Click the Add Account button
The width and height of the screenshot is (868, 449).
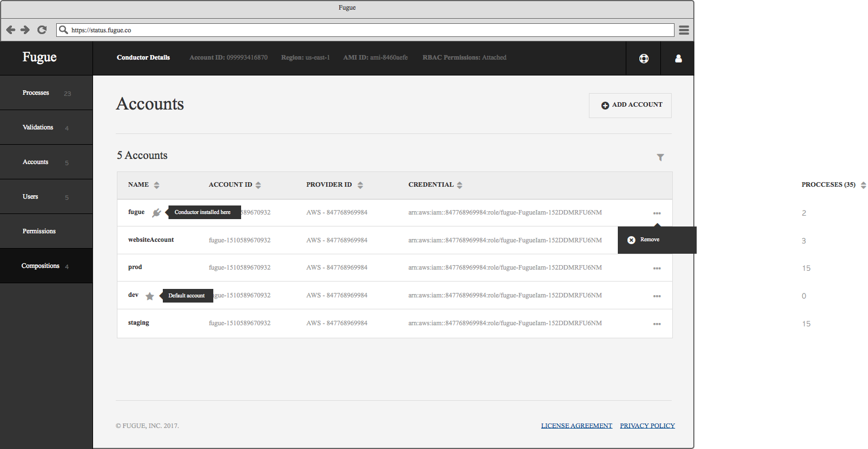[630, 105]
